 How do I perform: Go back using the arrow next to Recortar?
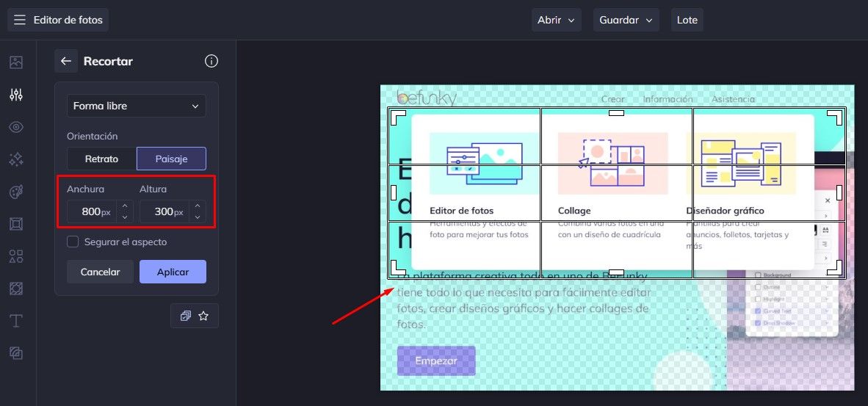(66, 61)
